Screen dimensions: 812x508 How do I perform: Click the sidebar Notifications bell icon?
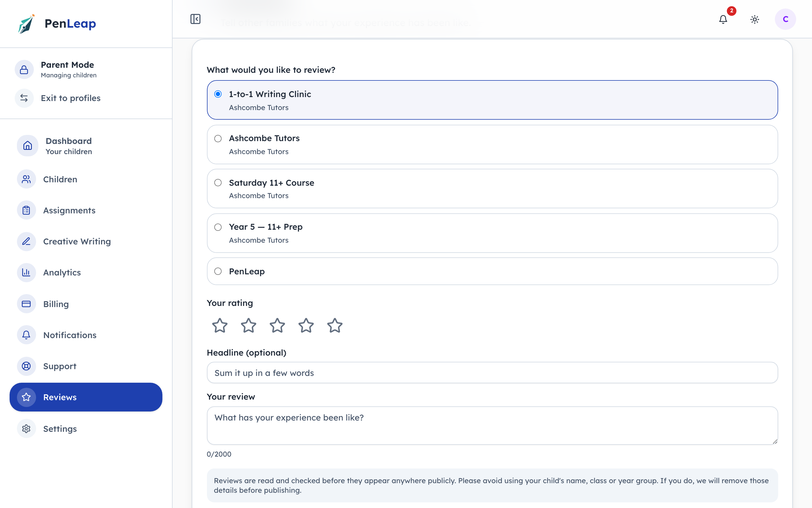[x=26, y=335]
